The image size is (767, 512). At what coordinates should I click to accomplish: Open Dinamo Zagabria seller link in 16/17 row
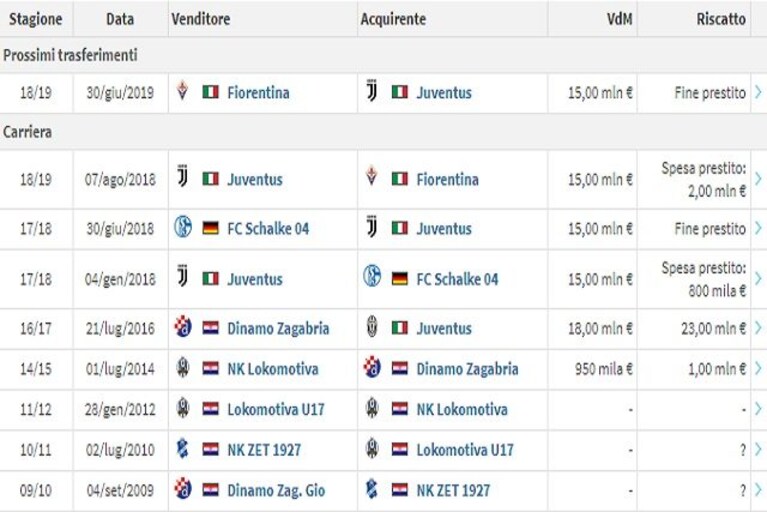[x=278, y=328]
